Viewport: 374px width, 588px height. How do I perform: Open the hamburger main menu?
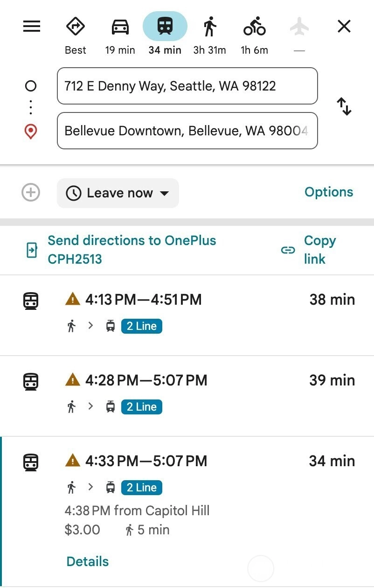click(32, 27)
